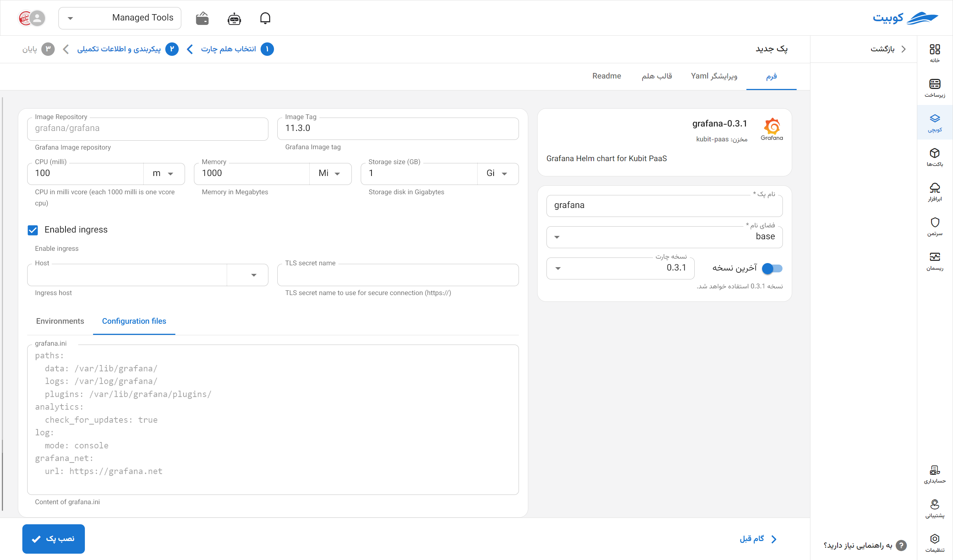The height and width of the screenshot is (560, 953).
Task: Open باکت‌ها (Buckets) sidebar item
Action: pos(934,157)
